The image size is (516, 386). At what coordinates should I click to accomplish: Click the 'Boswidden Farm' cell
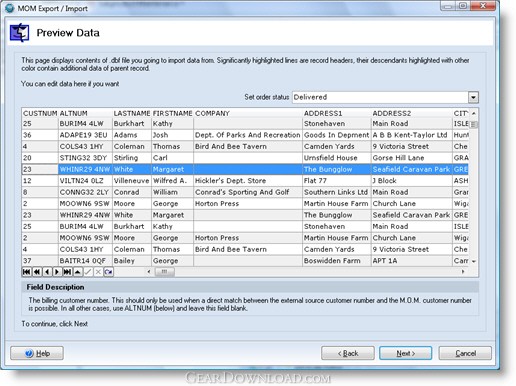[x=337, y=261]
